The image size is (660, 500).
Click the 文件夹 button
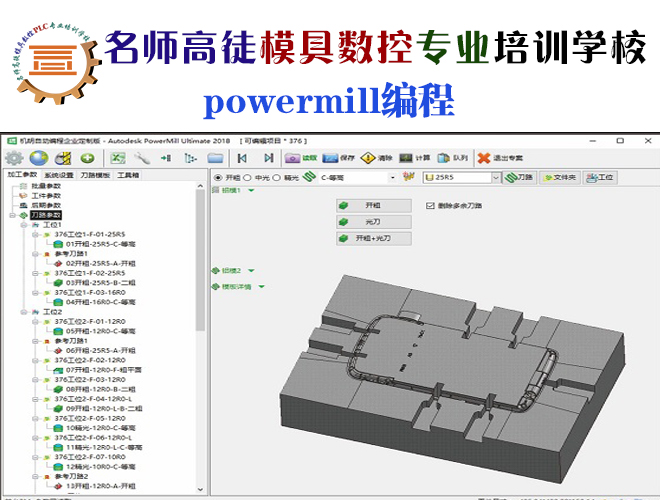point(560,178)
